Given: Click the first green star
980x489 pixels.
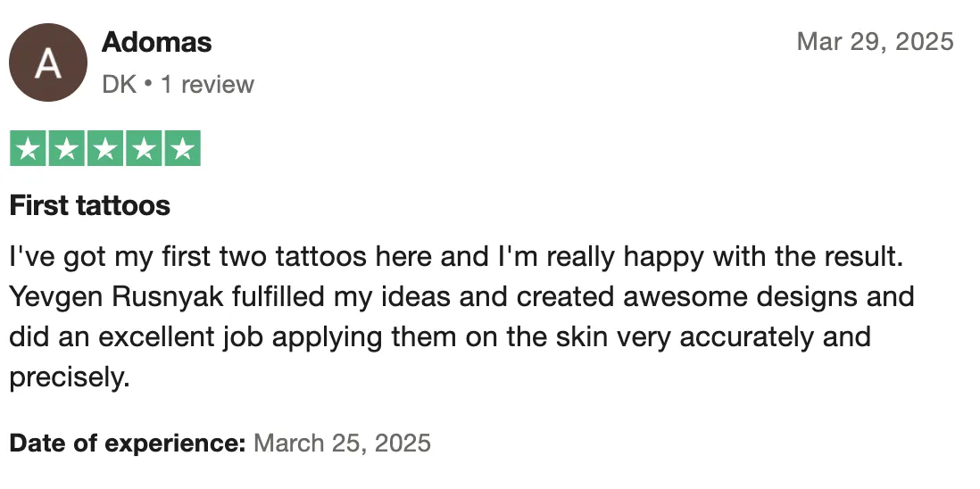Looking at the screenshot, I should coord(28,148).
